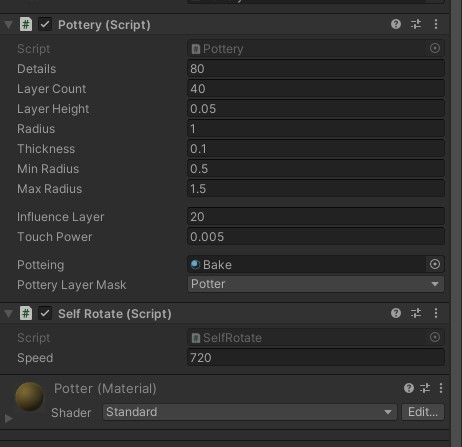Click the Edit... shader button

pyautogui.click(x=423, y=412)
